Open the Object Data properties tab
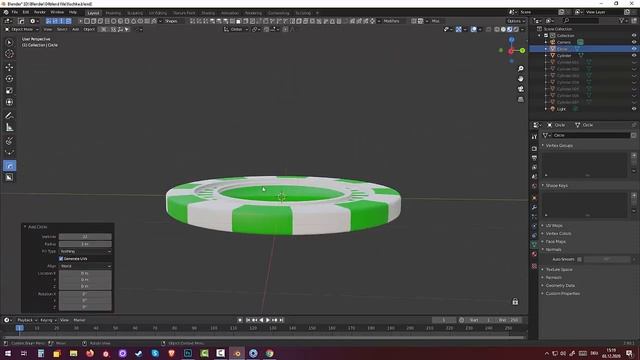This screenshot has height=360, width=640. pyautogui.click(x=534, y=244)
